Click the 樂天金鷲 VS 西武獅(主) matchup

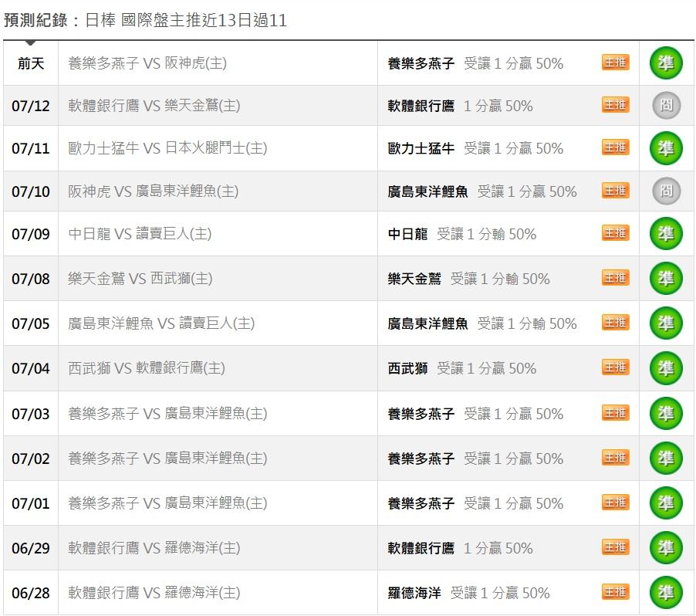tap(140, 279)
